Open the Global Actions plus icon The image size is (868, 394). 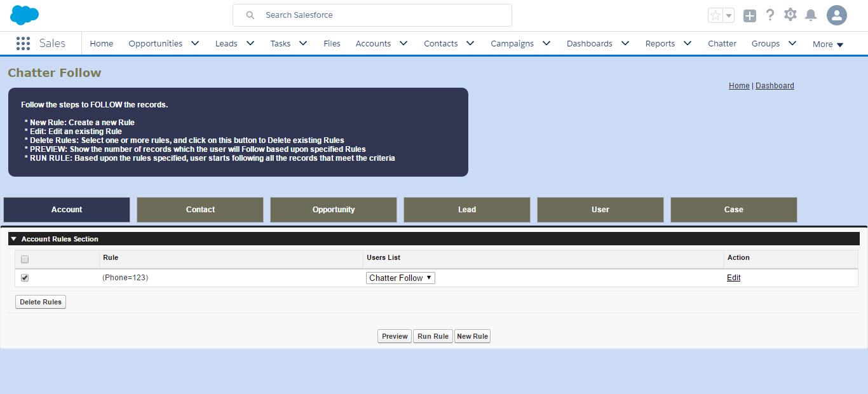coord(750,16)
